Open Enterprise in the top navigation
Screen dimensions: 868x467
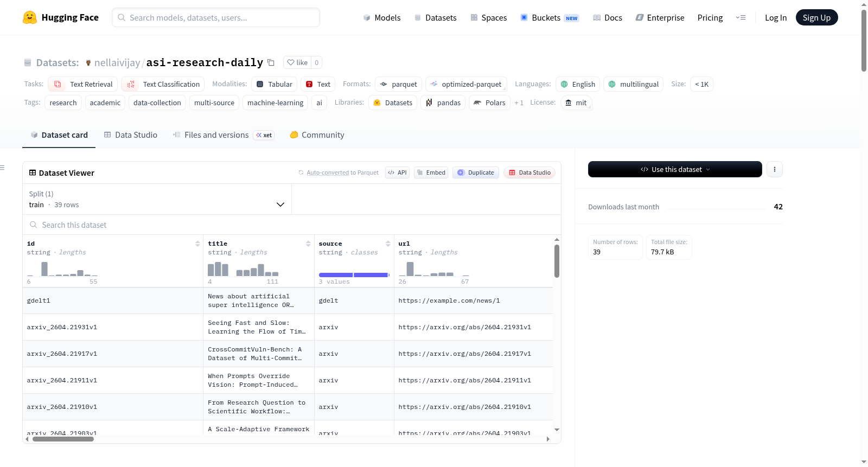(660, 17)
